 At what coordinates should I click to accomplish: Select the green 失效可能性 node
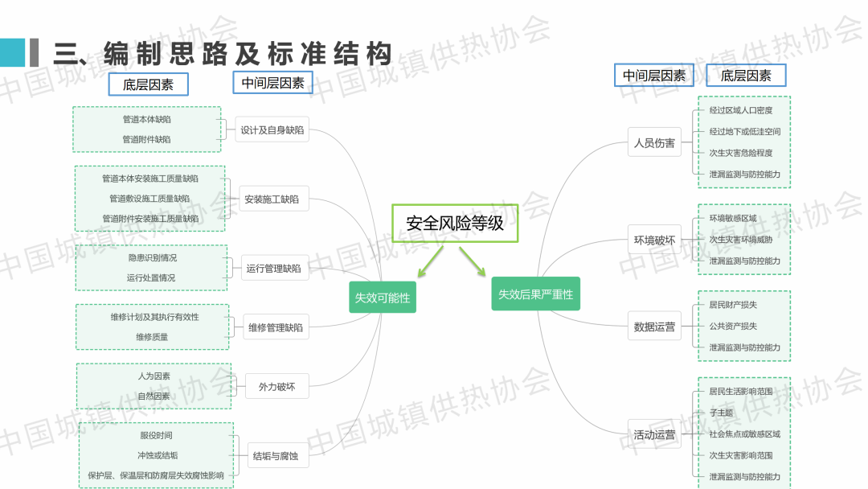[x=383, y=298]
